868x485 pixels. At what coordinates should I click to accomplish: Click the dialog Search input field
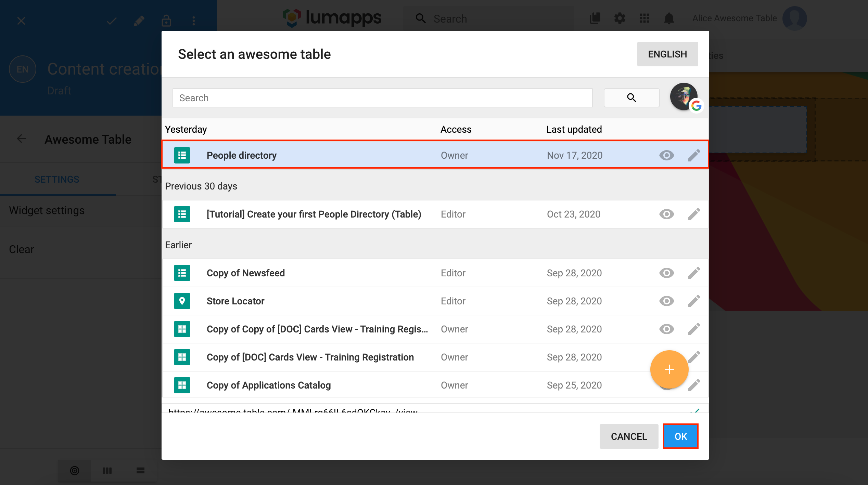[382, 98]
